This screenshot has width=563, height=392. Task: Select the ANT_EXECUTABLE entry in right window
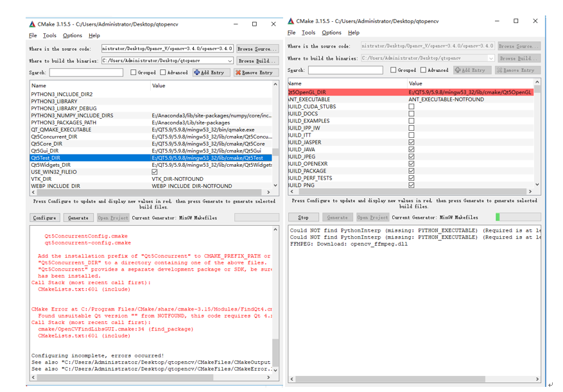coord(309,99)
